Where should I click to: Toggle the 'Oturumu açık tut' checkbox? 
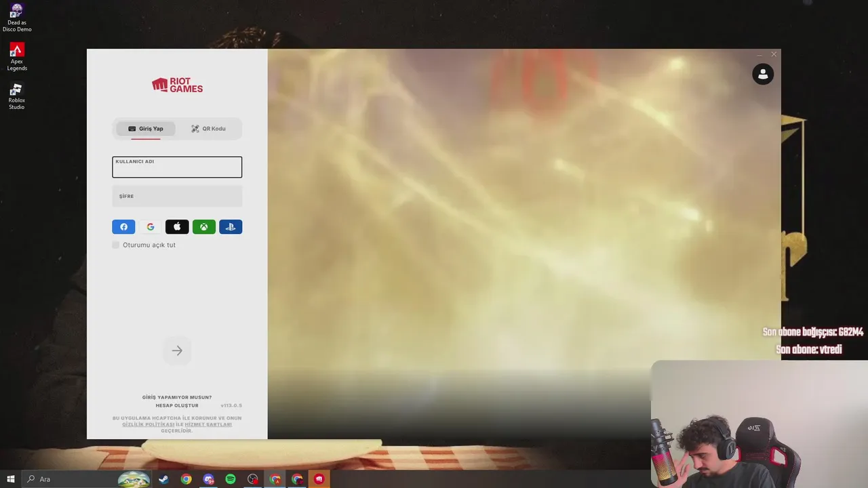point(116,245)
